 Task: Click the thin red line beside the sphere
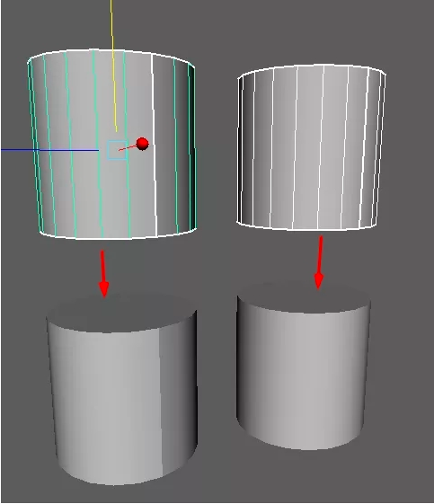click(128, 147)
